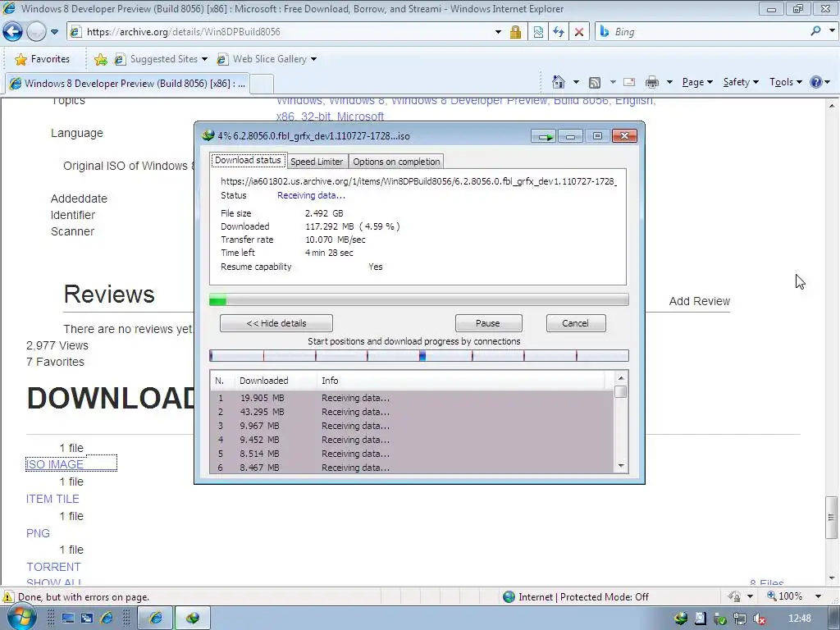The image size is (840, 630).
Task: Toggle Compatibility View icon in address bar
Action: pyautogui.click(x=538, y=32)
